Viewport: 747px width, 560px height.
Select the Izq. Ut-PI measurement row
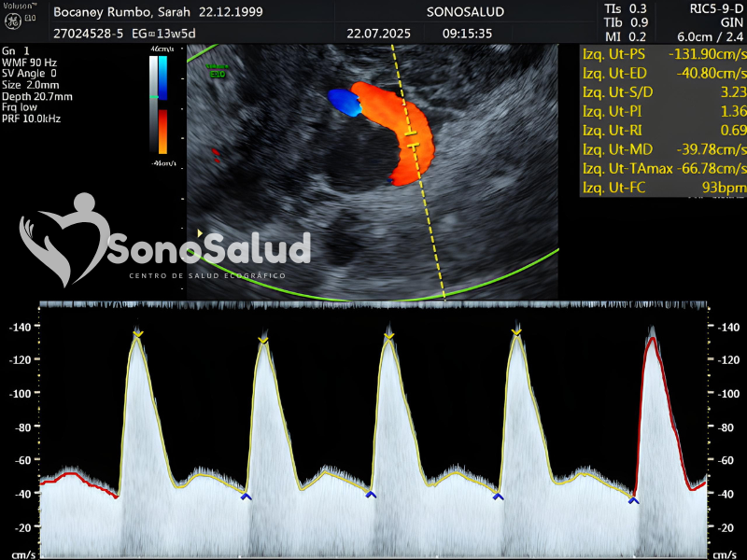(x=663, y=111)
